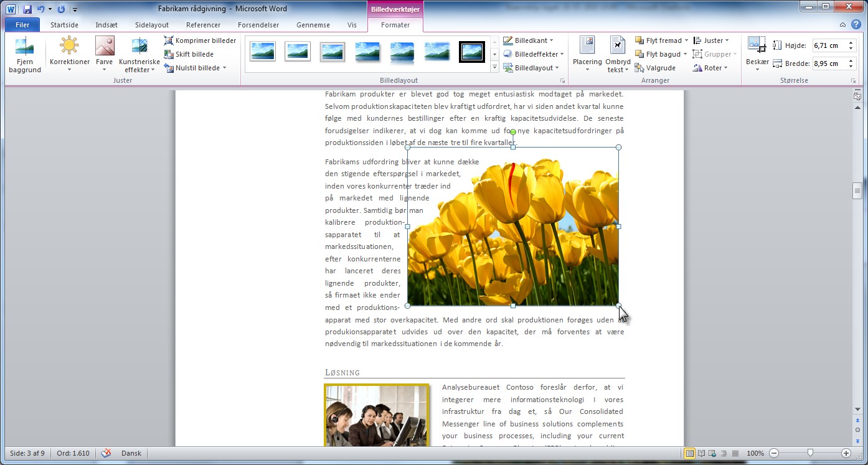This screenshot has height=465, width=868.
Task: Click the Komprimer billeder button
Action: (x=200, y=40)
